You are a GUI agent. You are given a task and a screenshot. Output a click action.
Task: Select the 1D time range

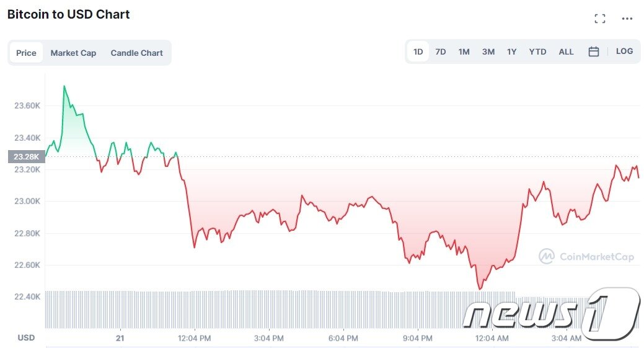[418, 51]
